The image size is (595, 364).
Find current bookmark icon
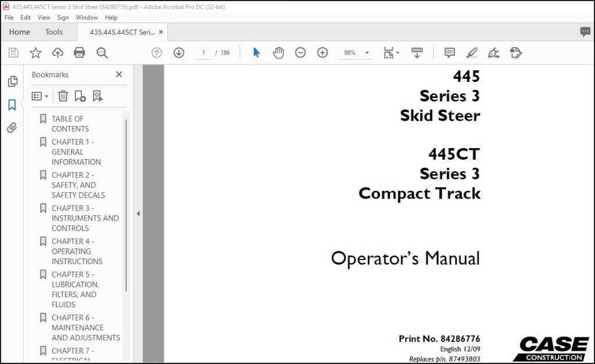[x=98, y=96]
